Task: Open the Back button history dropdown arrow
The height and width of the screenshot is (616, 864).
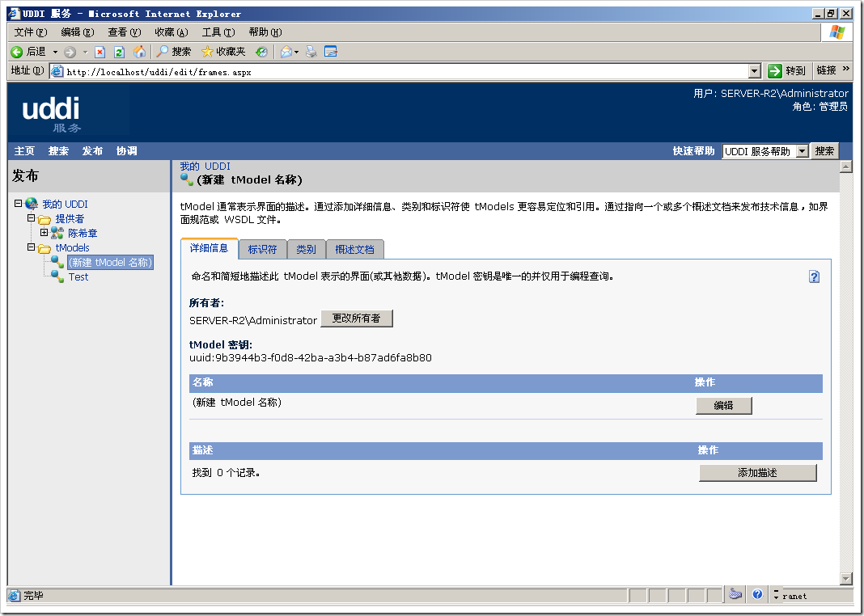Action: click(55, 53)
